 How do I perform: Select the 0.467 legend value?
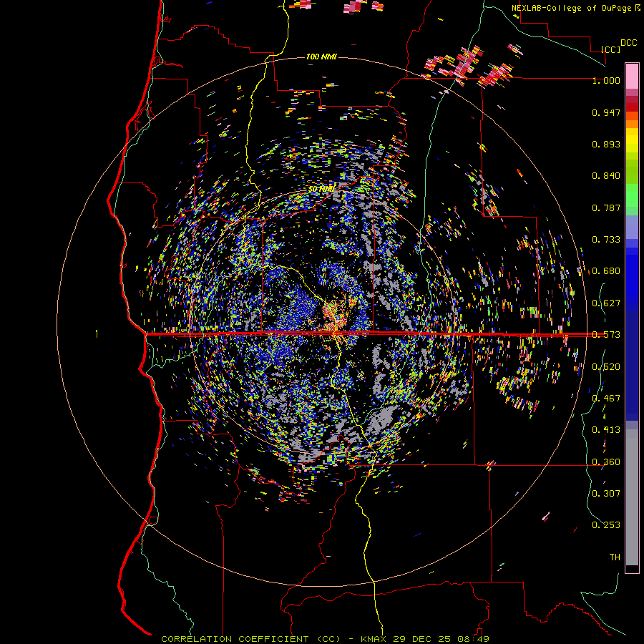point(606,399)
